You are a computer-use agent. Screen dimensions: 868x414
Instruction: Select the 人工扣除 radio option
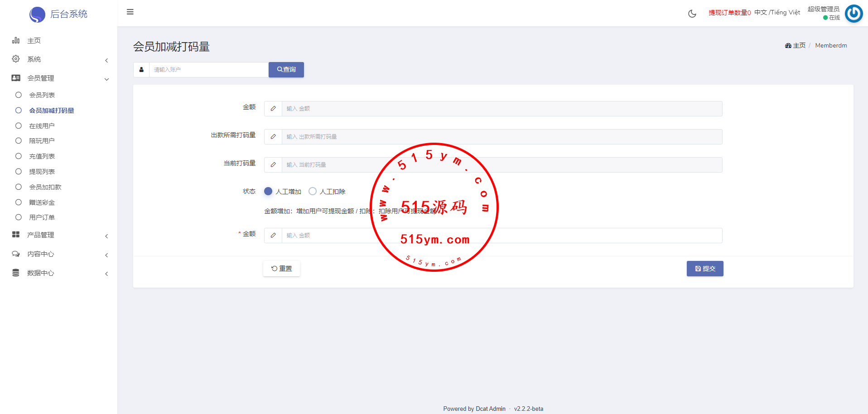click(313, 192)
